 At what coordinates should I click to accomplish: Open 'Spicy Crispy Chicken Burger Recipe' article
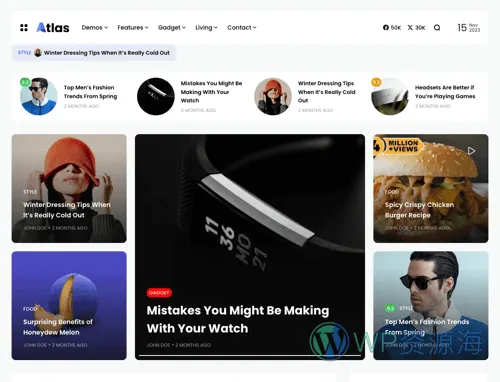[x=419, y=210]
